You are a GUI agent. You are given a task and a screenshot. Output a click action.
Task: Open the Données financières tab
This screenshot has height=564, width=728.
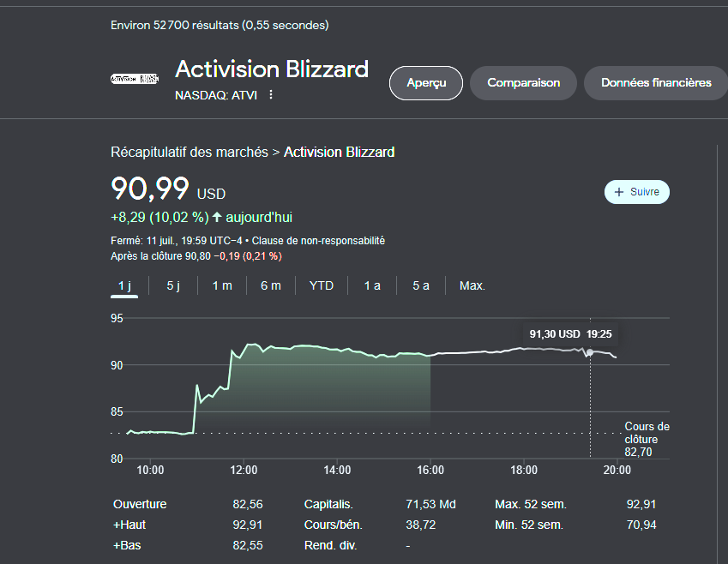point(656,82)
